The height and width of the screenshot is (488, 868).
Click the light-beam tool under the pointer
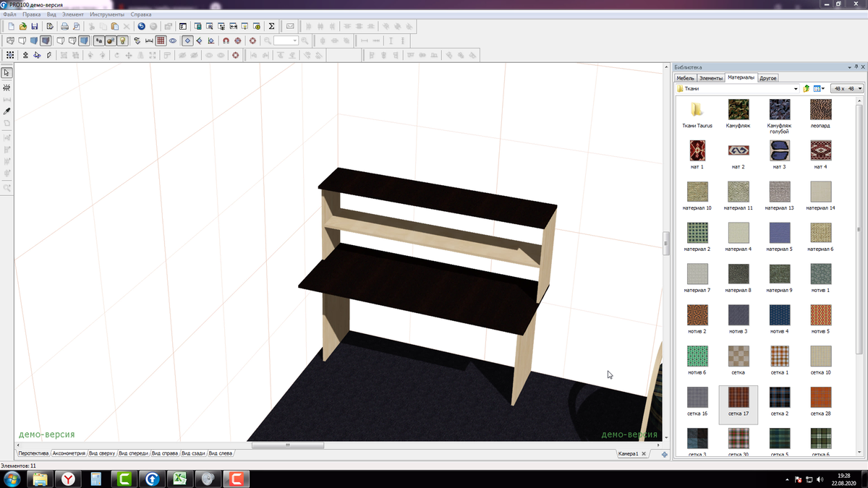[x=7, y=87]
